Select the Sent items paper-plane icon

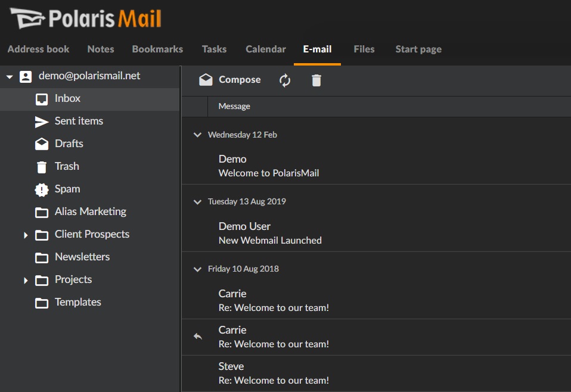[42, 121]
